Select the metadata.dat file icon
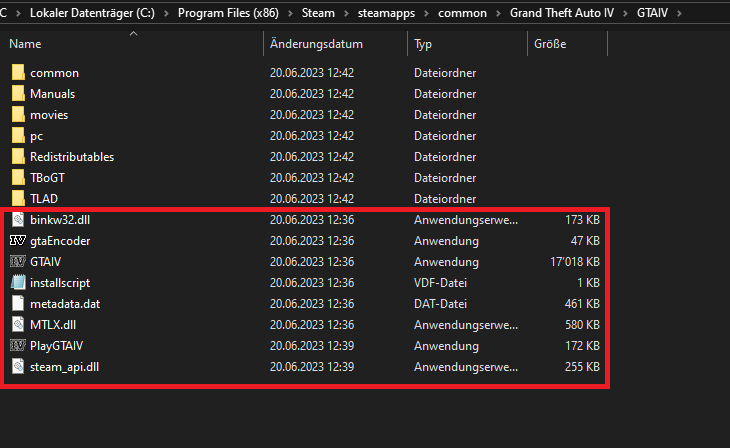The image size is (730, 448). 17,304
